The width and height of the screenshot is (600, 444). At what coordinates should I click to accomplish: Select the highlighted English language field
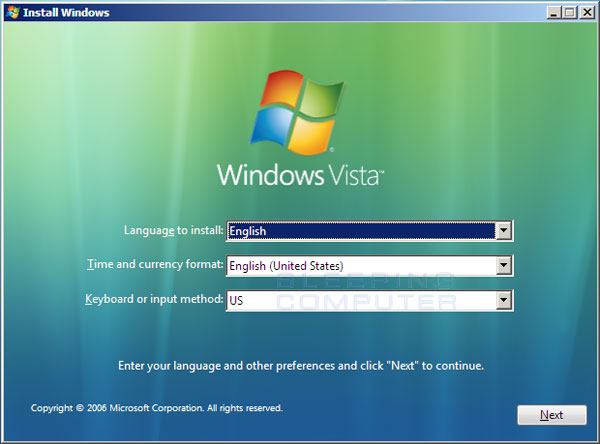[x=360, y=231]
